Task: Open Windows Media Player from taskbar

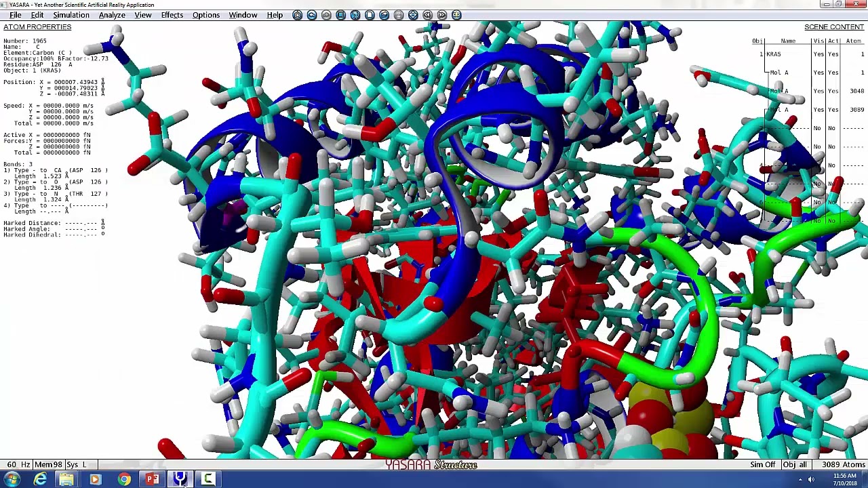Action: coord(95,480)
